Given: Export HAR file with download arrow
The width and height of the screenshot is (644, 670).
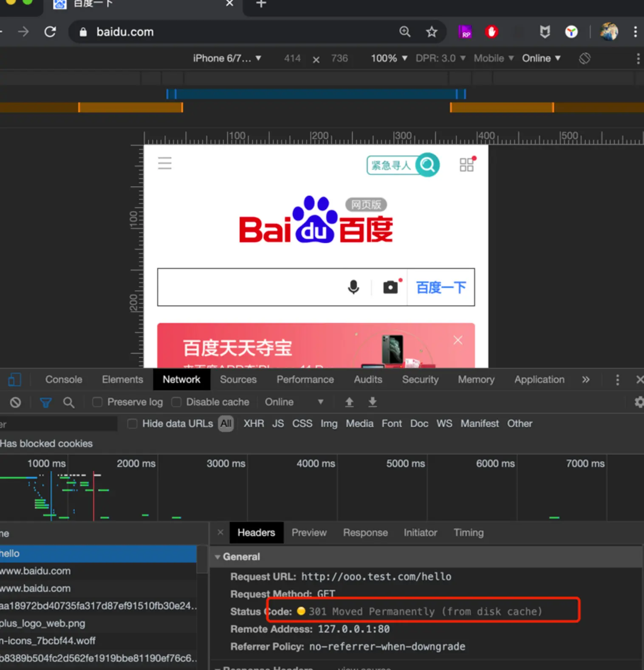Looking at the screenshot, I should [373, 402].
